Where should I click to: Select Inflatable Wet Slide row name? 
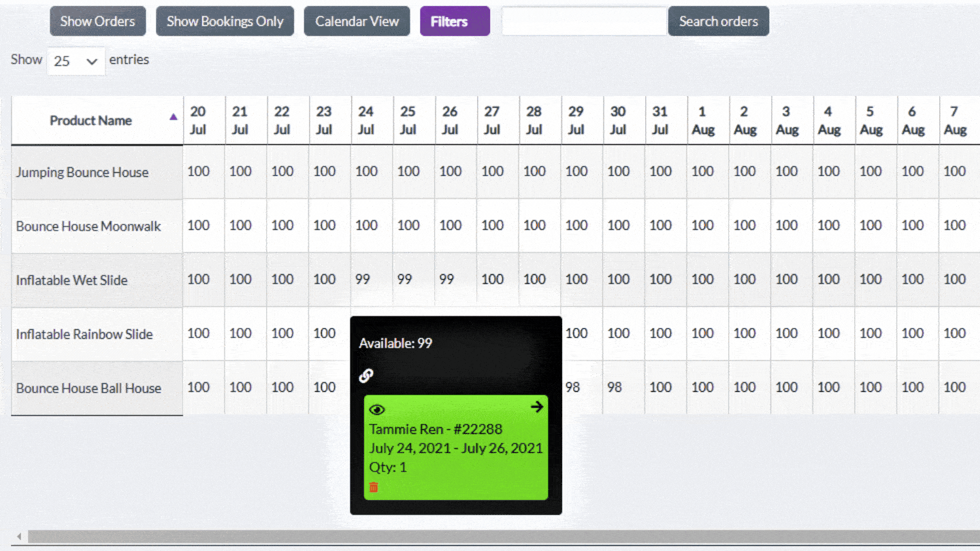[72, 280]
